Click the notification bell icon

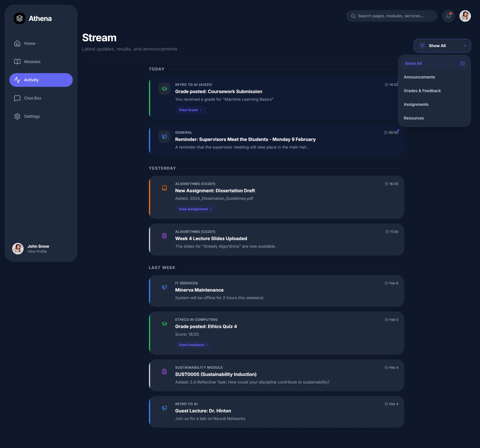(448, 16)
